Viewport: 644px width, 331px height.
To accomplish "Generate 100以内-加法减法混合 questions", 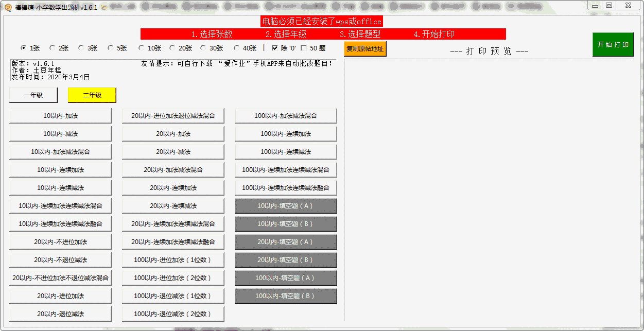I will (286, 115).
